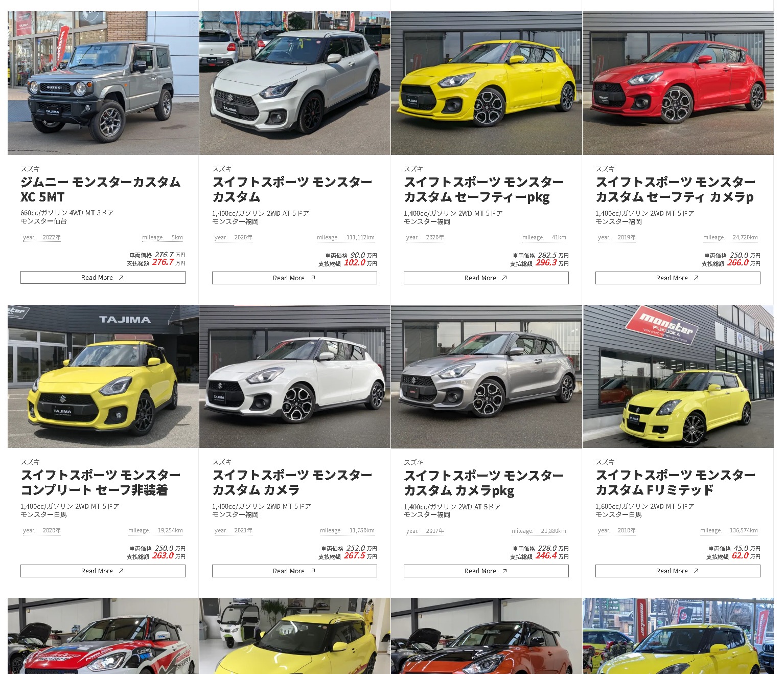Viewport: 784px width, 674px height.
Task: Open the yellow Swift photo at TAJIMA showroom
Action: pyautogui.click(x=103, y=376)
